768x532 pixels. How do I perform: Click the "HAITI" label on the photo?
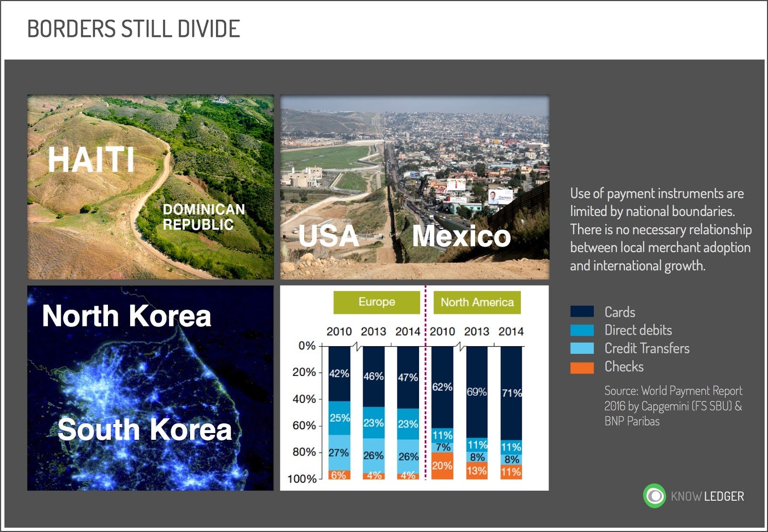point(91,159)
